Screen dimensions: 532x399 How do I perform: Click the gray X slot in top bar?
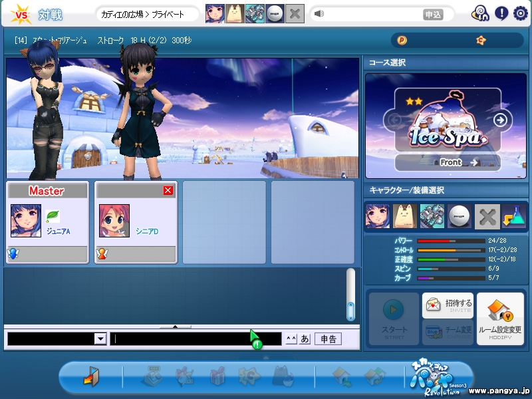[295, 13]
